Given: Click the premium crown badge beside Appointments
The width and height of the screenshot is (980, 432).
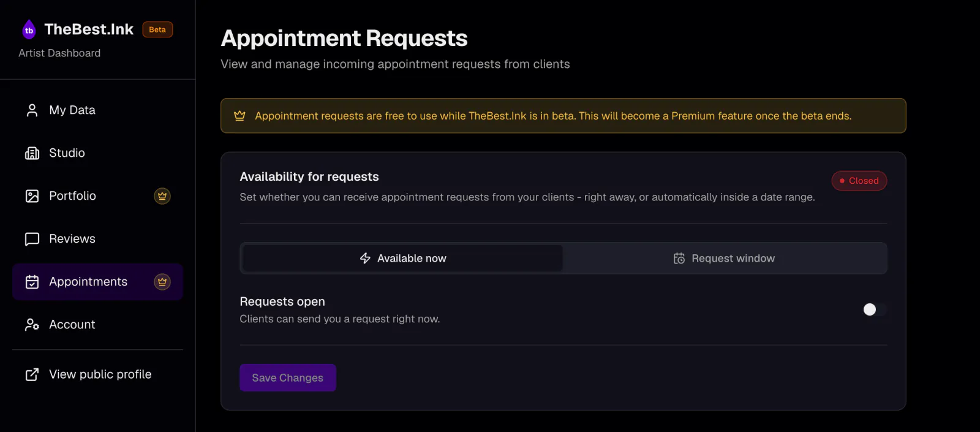Looking at the screenshot, I should (x=162, y=282).
